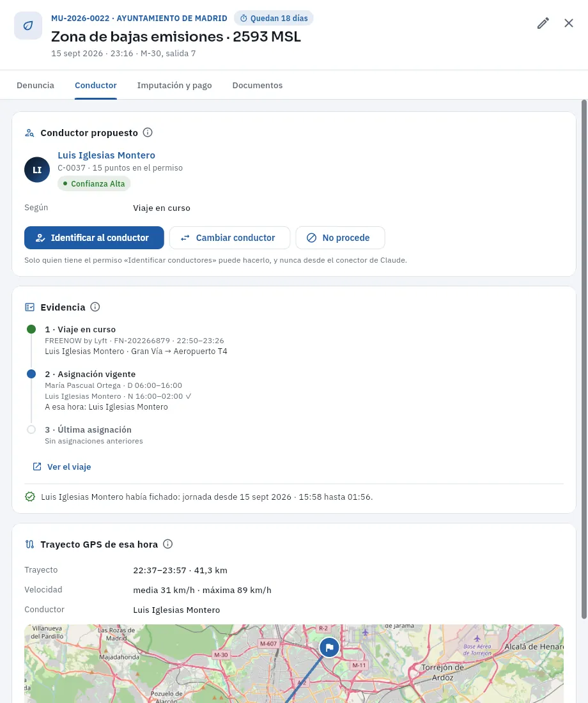The height and width of the screenshot is (703, 588).
Task: Switch to Imputación y pago tab
Action: coord(174,85)
